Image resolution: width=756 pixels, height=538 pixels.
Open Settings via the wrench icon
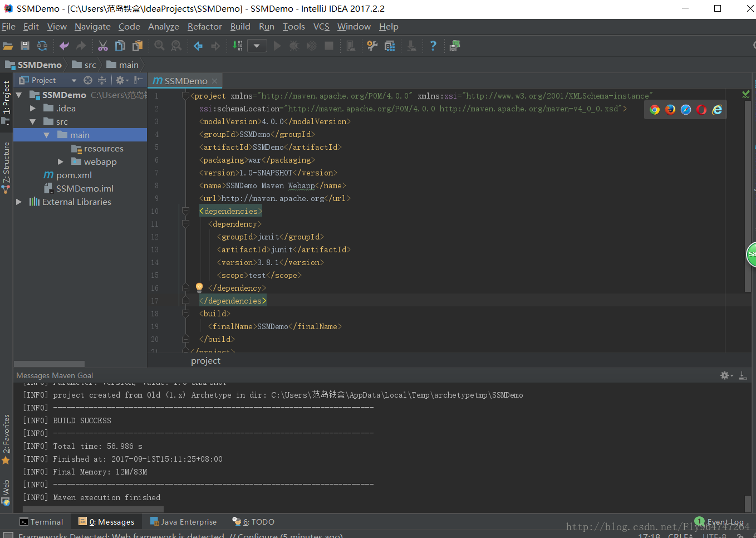(372, 46)
